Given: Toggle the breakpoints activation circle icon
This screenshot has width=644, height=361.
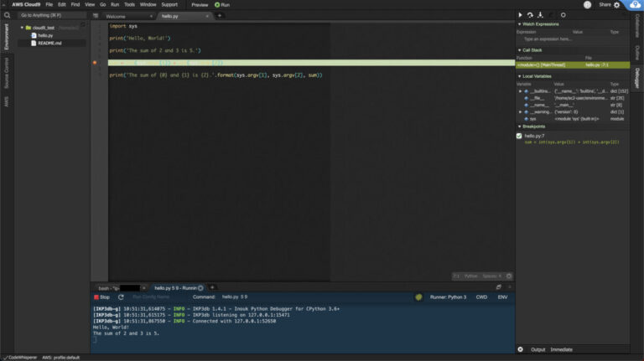Looking at the screenshot, I should pos(563,14).
